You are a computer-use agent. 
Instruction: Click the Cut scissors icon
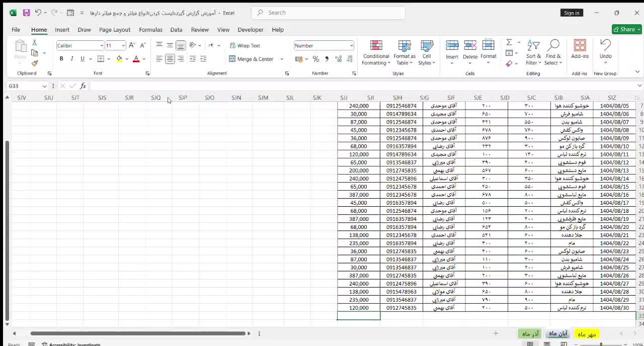(x=34, y=43)
